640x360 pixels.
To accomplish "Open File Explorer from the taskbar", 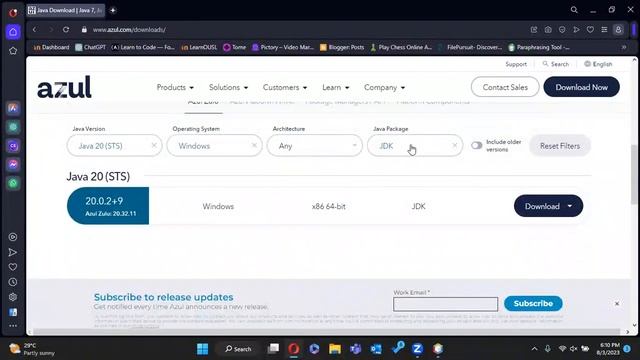I will point(335,349).
